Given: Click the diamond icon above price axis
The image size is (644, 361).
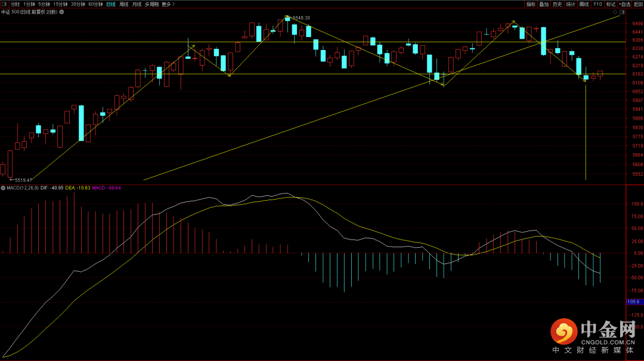Looking at the screenshot, I should [x=615, y=13].
